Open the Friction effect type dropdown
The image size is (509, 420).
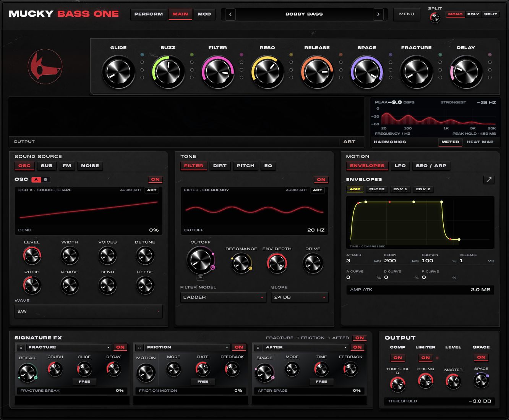(x=187, y=347)
